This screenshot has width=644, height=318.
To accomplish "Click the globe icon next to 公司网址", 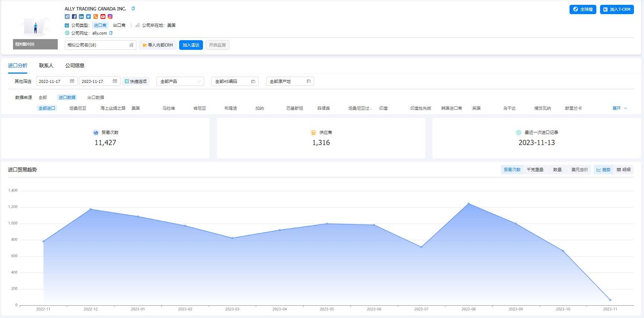I will tap(67, 33).
